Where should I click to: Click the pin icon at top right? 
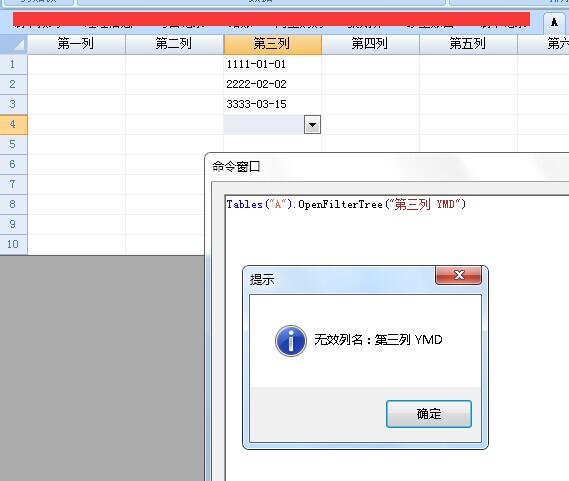(x=554, y=23)
